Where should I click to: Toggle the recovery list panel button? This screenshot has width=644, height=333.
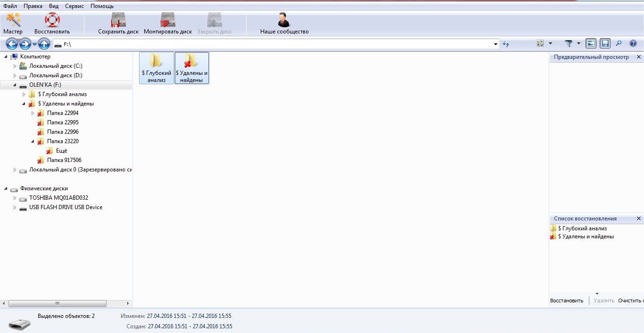pyautogui.click(x=605, y=43)
